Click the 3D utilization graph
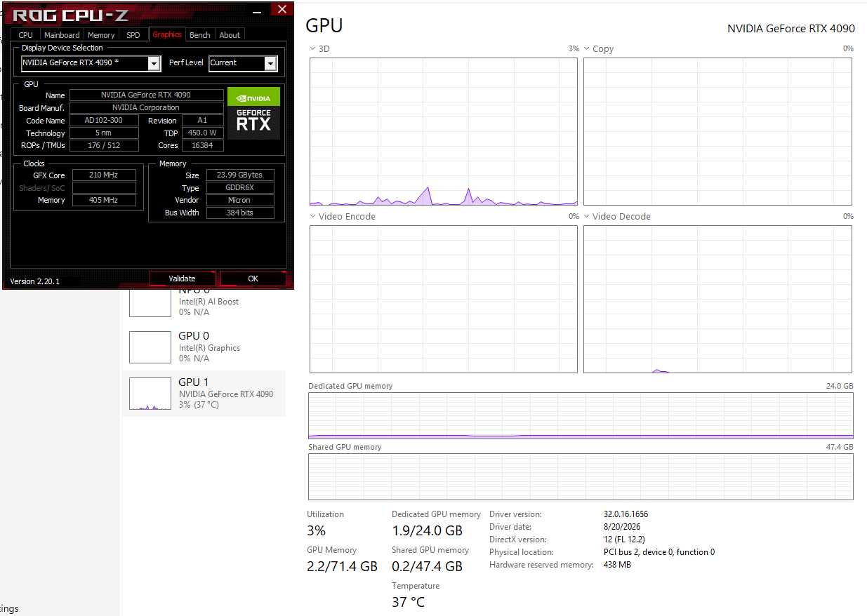 coord(444,131)
